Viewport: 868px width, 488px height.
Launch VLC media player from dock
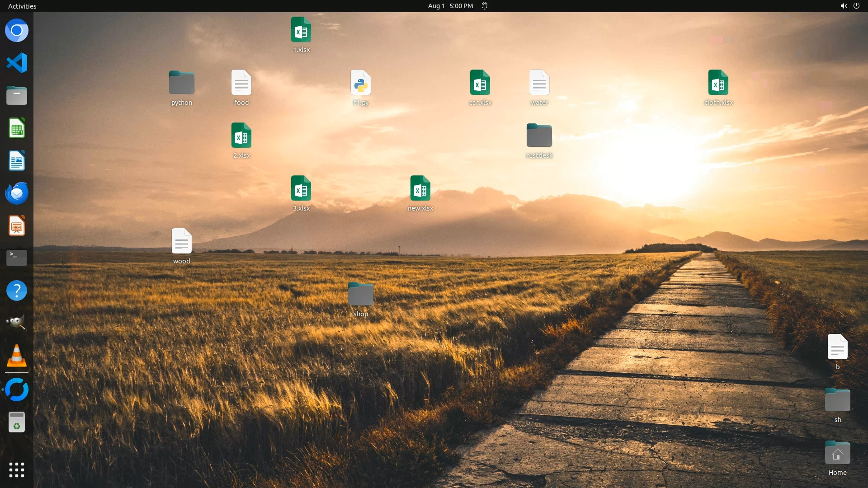(x=17, y=356)
